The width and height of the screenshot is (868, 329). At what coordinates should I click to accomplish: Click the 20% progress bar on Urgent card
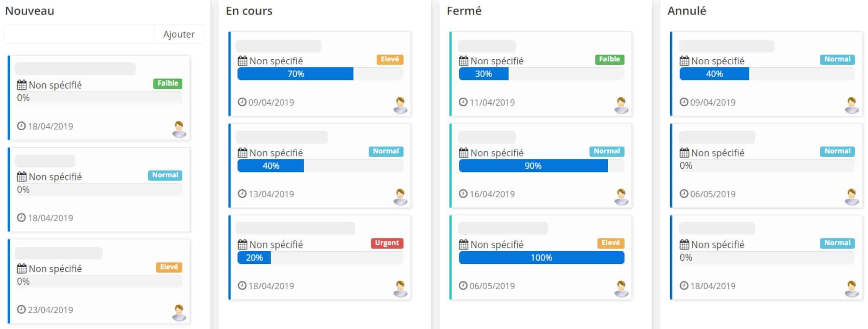pos(320,258)
